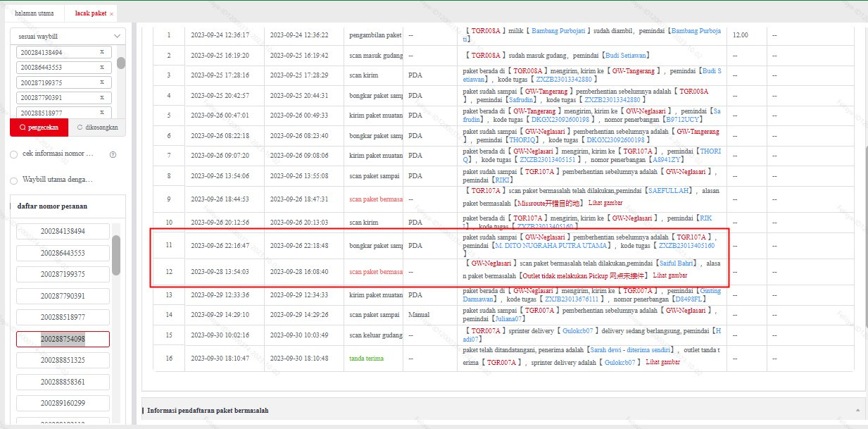868x429 pixels.
Task: Click flight number D8498FL in row 13
Action: [x=688, y=299]
